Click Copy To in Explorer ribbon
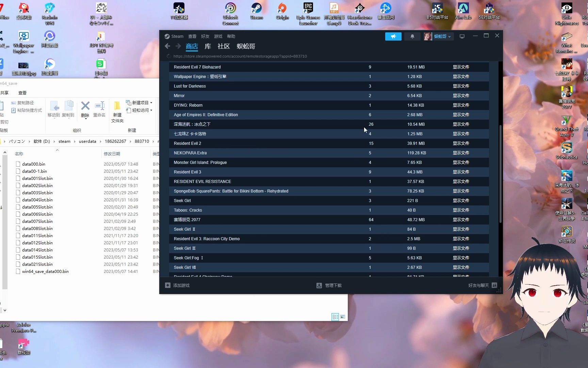This screenshot has width=588, height=368. 68,109
